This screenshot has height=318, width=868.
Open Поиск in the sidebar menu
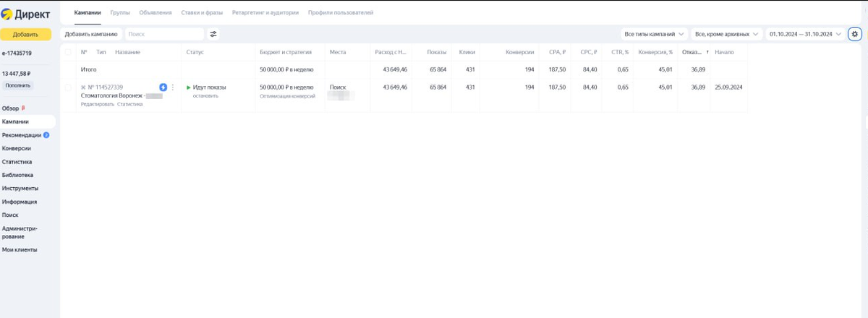click(x=10, y=215)
